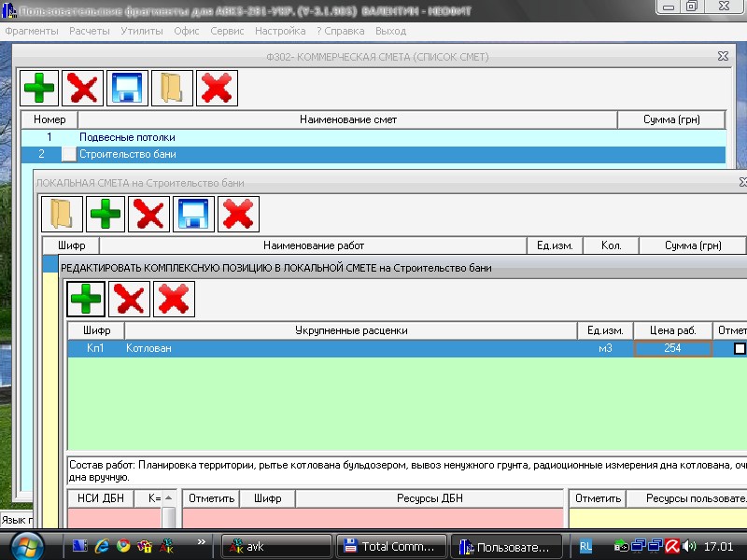Click the green plus in estimates list toolbar
Viewport: 747px width, 560px height.
tap(40, 89)
